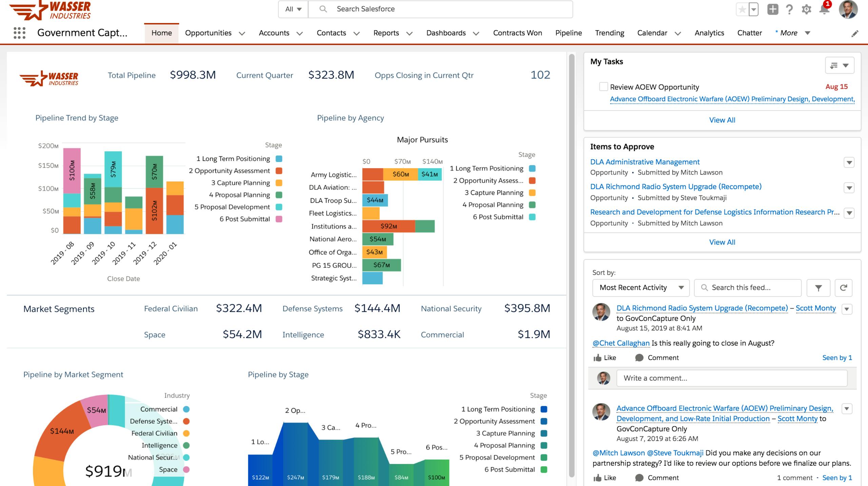Open the Most Recent Activity sort dropdown
Viewport: 868px width, 486px height.
pyautogui.click(x=641, y=288)
